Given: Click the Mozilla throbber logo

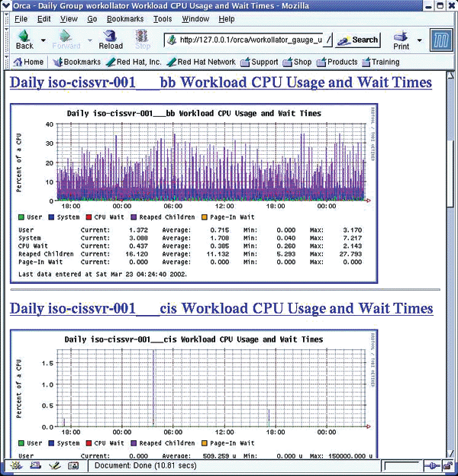Looking at the screenshot, I should point(440,39).
